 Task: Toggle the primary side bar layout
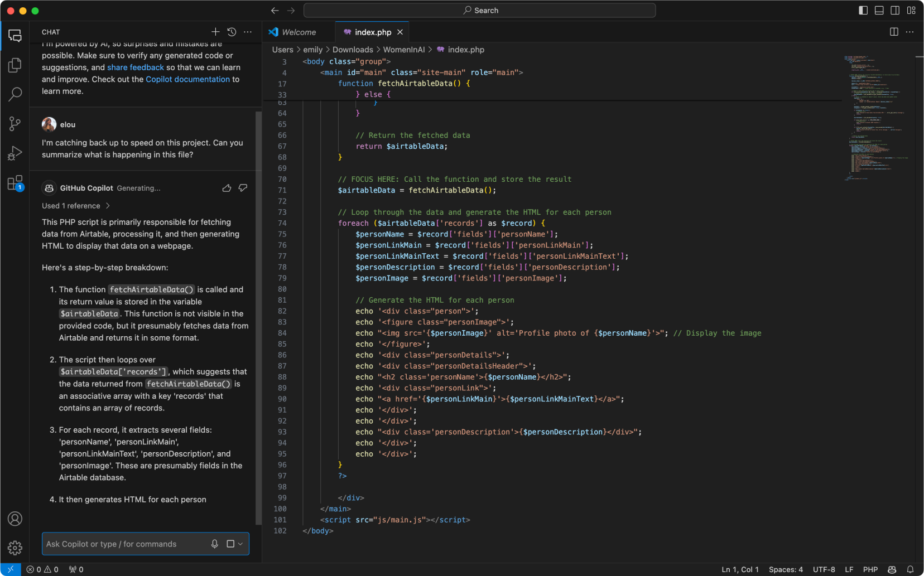[863, 11]
